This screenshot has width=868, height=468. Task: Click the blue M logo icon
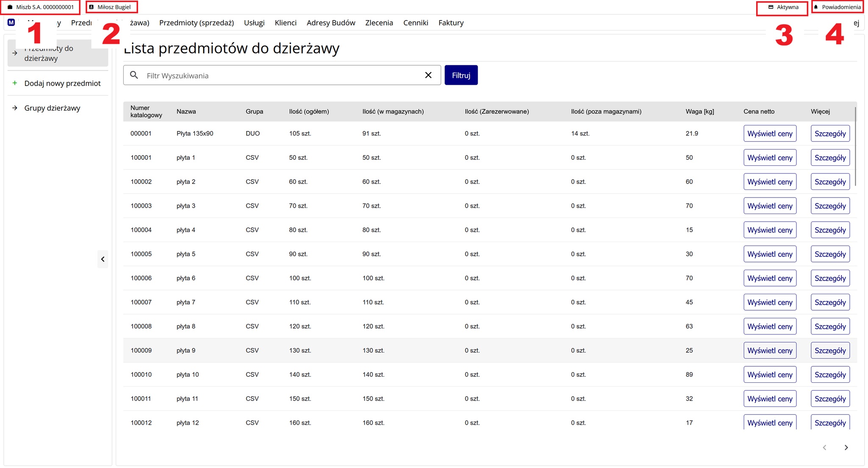(11, 22)
